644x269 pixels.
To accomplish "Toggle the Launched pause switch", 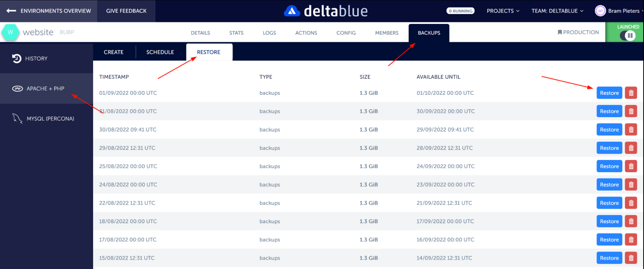I will pyautogui.click(x=628, y=35).
